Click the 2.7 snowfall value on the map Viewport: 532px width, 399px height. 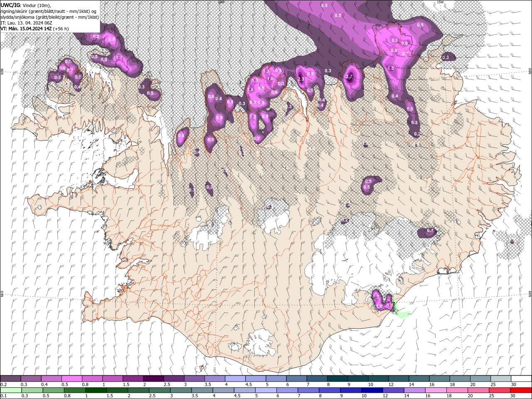click(x=349, y=76)
